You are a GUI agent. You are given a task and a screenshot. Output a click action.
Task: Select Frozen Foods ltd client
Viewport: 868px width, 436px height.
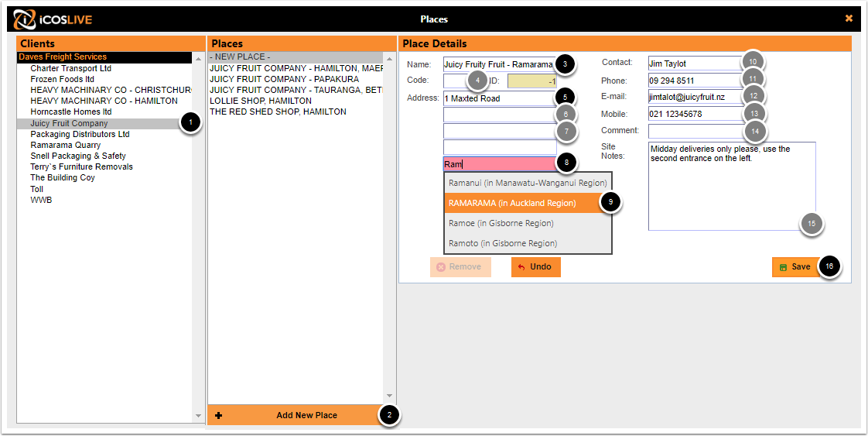coord(62,79)
